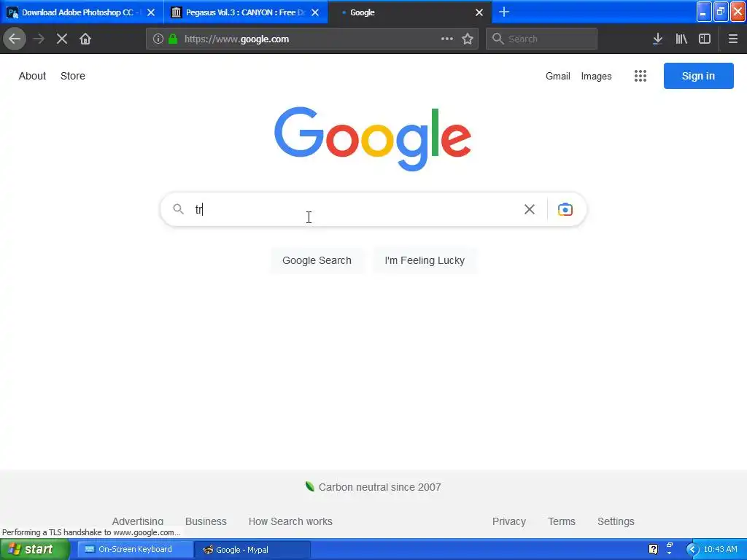The height and width of the screenshot is (560, 747).
Task: Bookmark this page with the star
Action: click(x=468, y=39)
